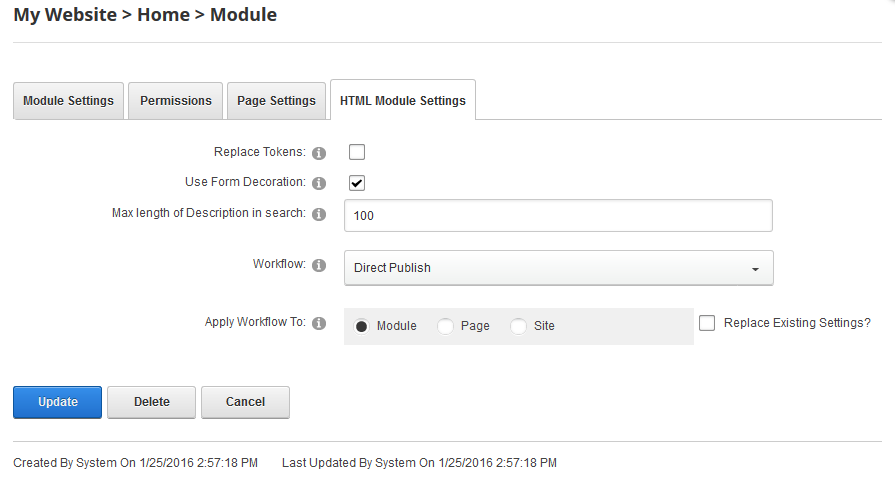The image size is (895, 483).
Task: Tick the Replace Existing Settings checkbox
Action: [708, 323]
